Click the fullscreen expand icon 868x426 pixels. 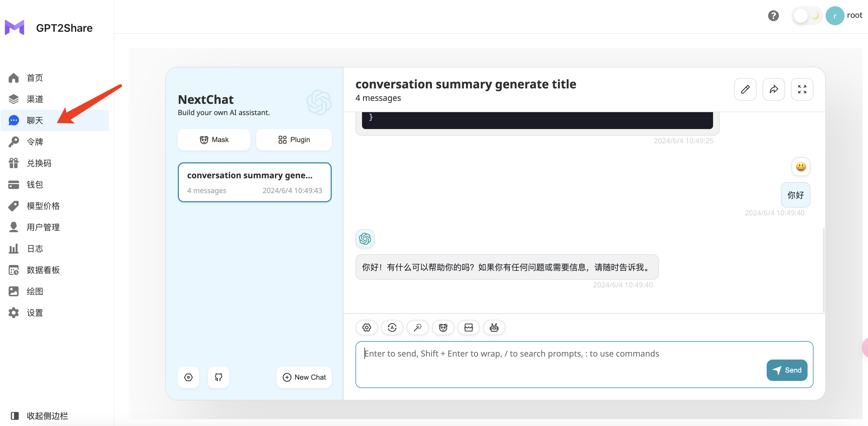pyautogui.click(x=802, y=89)
